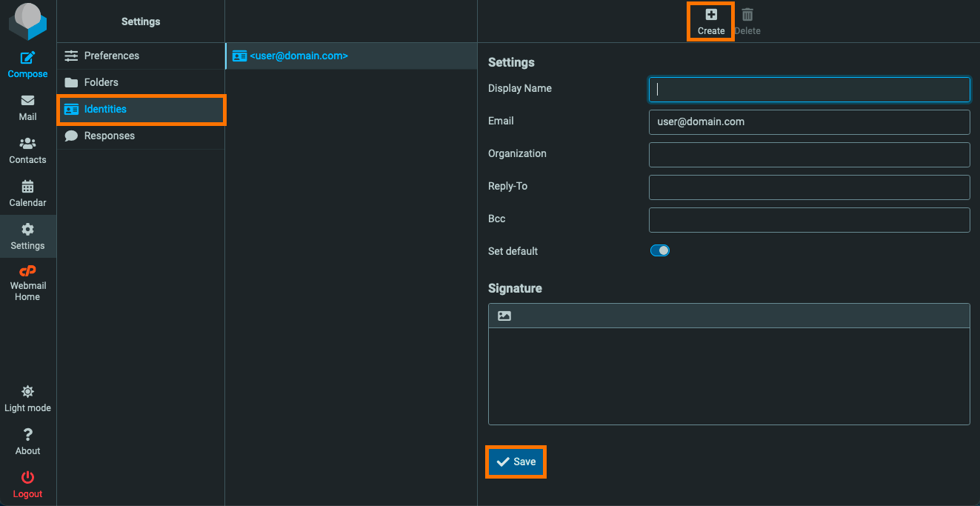The width and height of the screenshot is (980, 506).
Task: Select the Responses settings item
Action: tap(141, 136)
